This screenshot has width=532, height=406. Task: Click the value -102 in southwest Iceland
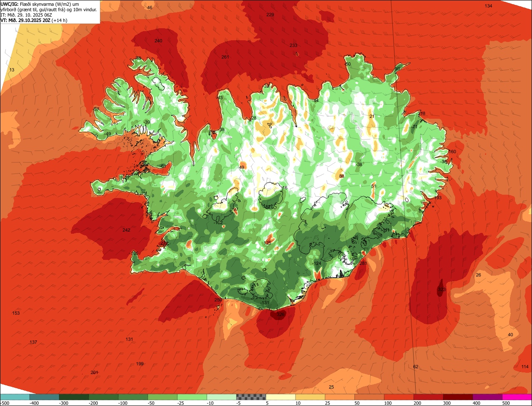click(x=218, y=223)
